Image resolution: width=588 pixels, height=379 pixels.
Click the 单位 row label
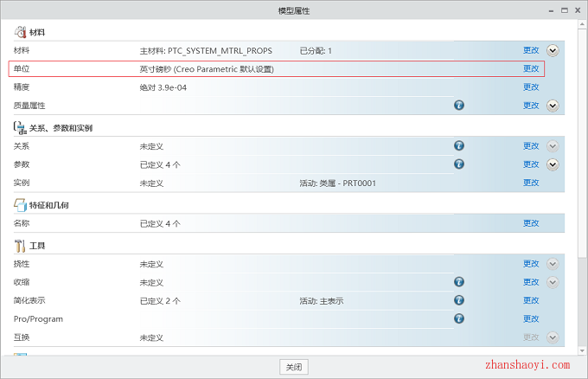(22, 68)
